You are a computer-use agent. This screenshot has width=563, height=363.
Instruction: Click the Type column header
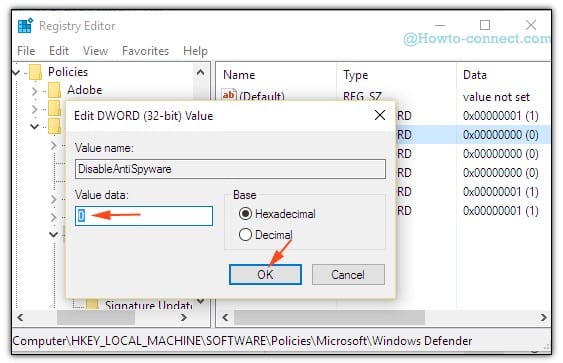355,75
